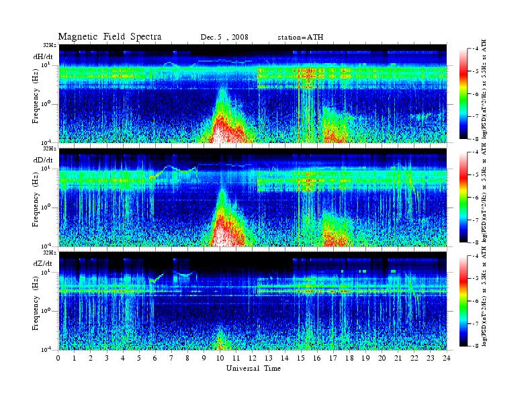Click the "station=ATH" label

tap(300, 37)
